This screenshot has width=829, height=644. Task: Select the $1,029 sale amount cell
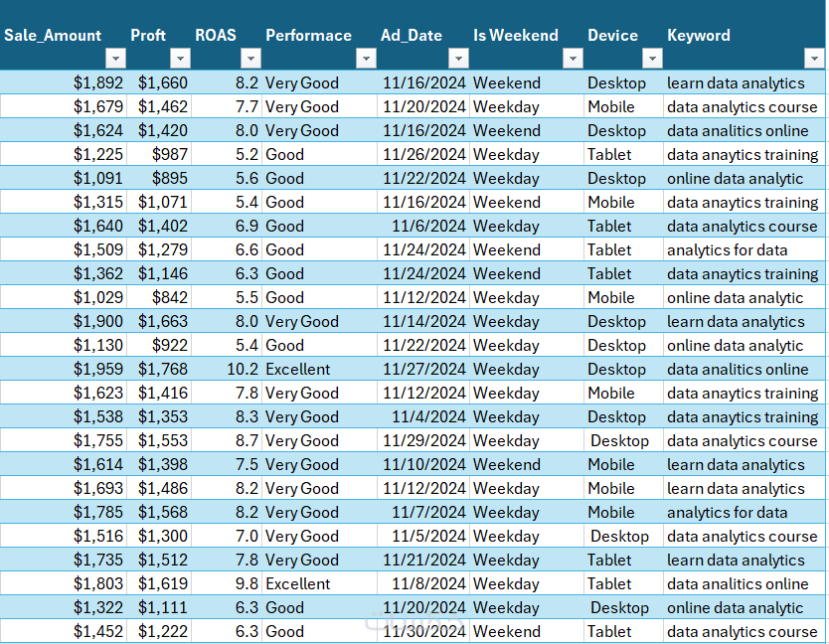pos(64,297)
